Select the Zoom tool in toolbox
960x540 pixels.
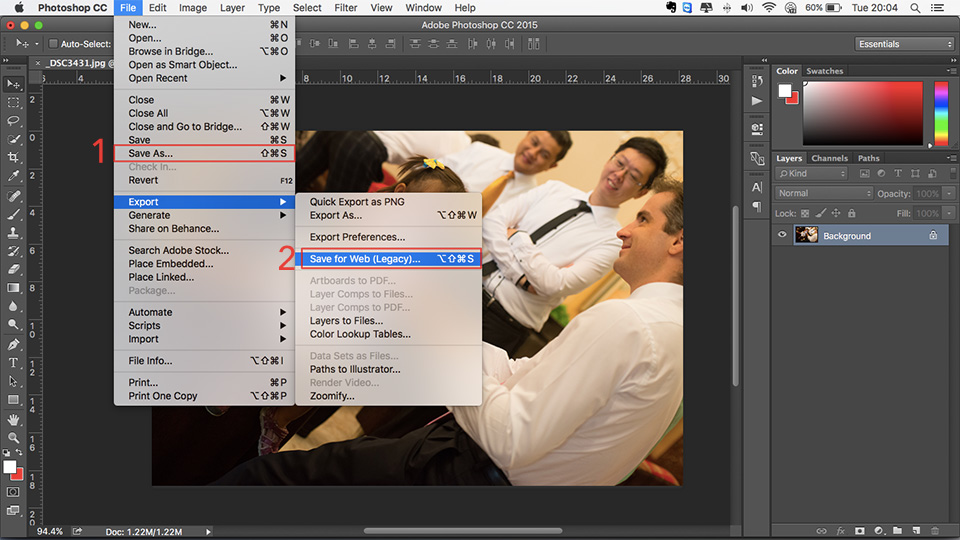(x=13, y=438)
